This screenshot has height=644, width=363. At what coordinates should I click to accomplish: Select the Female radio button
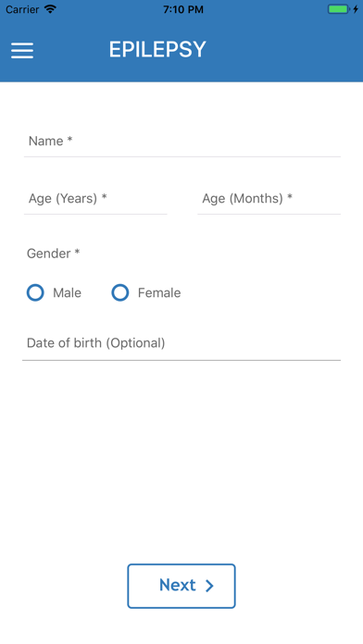(120, 292)
